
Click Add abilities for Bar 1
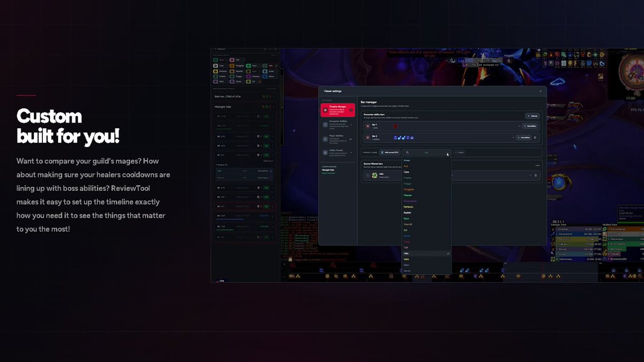[529, 126]
